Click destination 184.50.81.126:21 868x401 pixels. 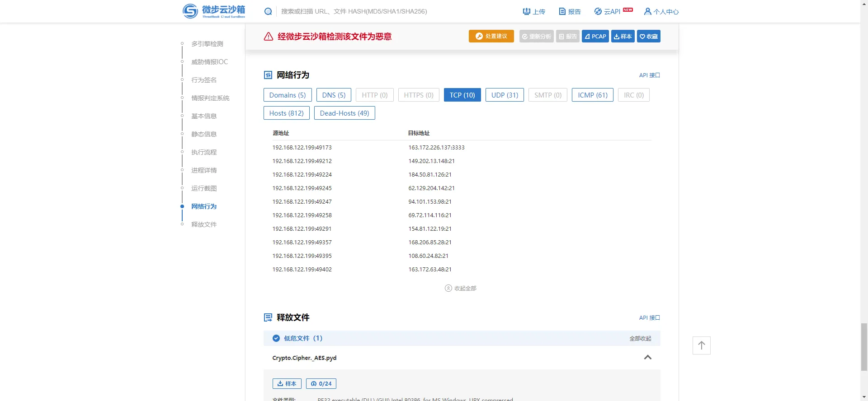click(430, 175)
